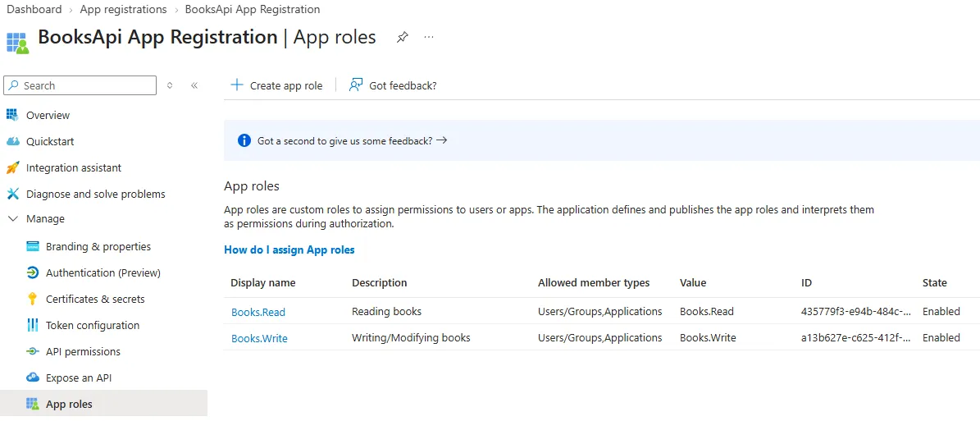Go to Dashboard breadcrumb
The height and width of the screenshot is (421, 980).
point(34,9)
